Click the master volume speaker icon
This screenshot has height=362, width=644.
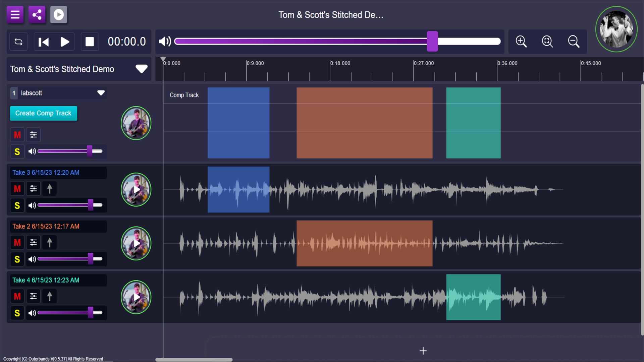click(165, 42)
